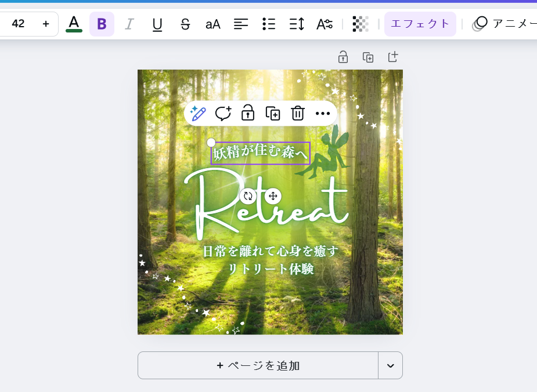The height and width of the screenshot is (392, 537).
Task: Add new page via top icon
Action: (x=393, y=57)
